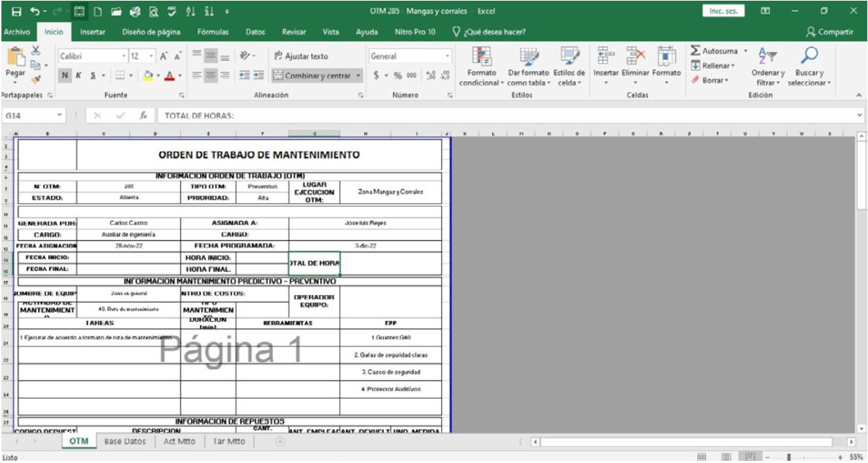Click the Compartir button
This screenshot has height=463, width=868.
[x=833, y=32]
